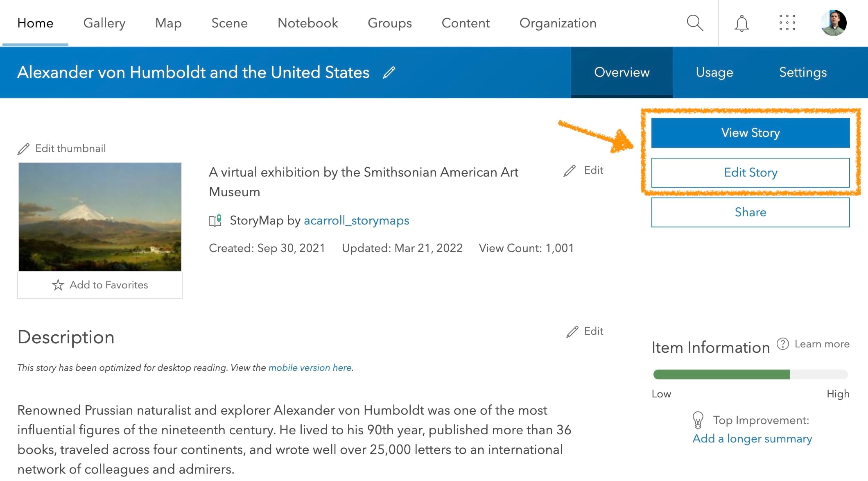Click the Edit Story button
The height and width of the screenshot is (481, 868).
click(750, 172)
